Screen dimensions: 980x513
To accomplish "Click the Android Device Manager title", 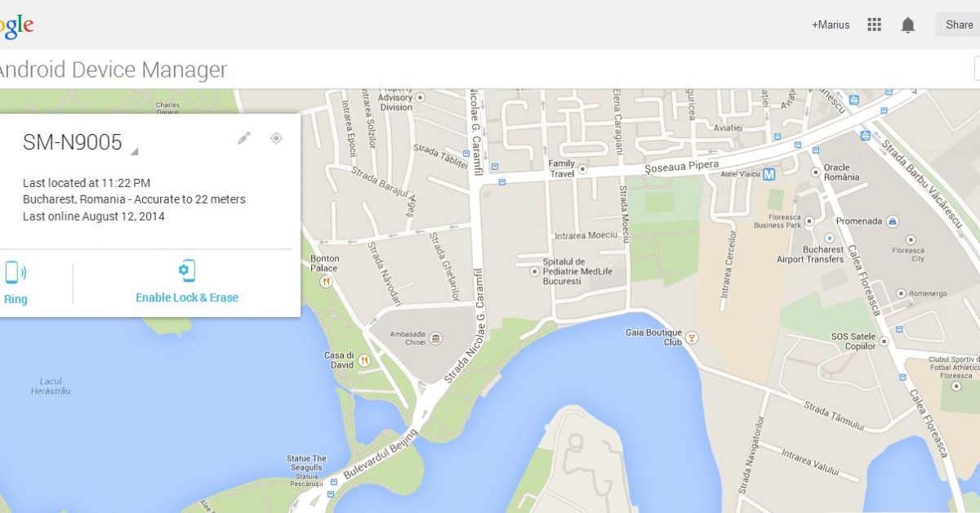I will 113,69.
